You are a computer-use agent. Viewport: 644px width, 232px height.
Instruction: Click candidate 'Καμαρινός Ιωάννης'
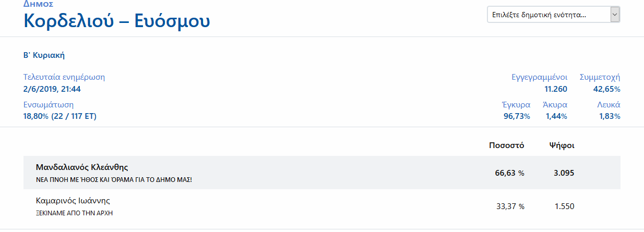(x=73, y=201)
